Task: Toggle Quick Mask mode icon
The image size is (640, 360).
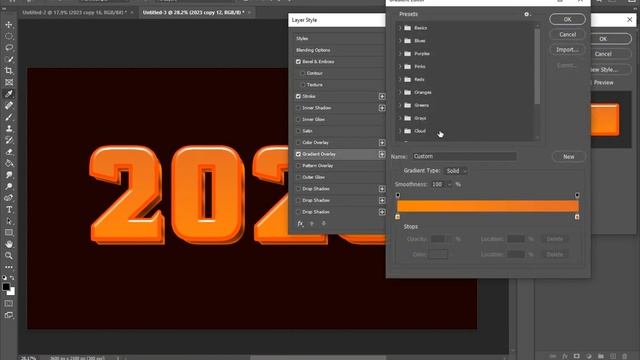Action: pyautogui.click(x=9, y=304)
